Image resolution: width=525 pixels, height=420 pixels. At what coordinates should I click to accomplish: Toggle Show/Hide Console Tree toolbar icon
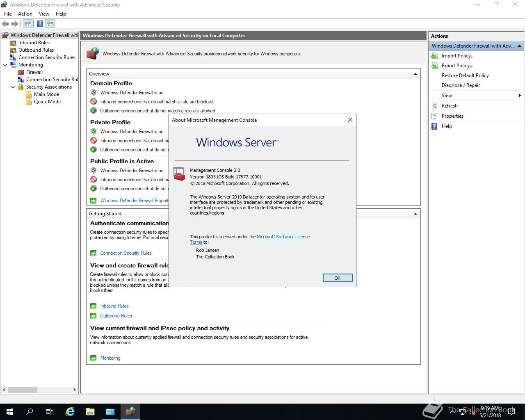[x=28, y=24]
